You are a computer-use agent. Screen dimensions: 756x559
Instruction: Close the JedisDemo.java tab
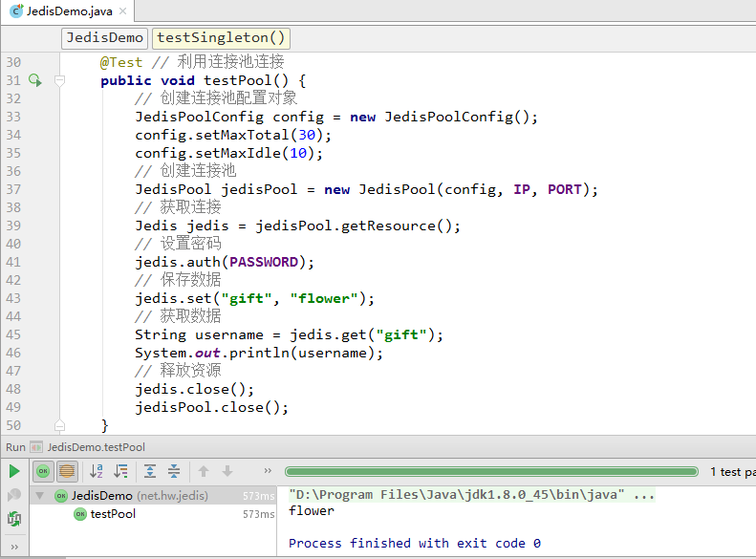(123, 11)
